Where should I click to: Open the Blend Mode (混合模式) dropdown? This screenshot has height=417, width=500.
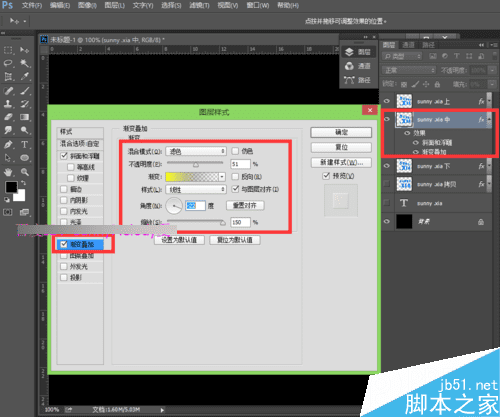(x=196, y=151)
